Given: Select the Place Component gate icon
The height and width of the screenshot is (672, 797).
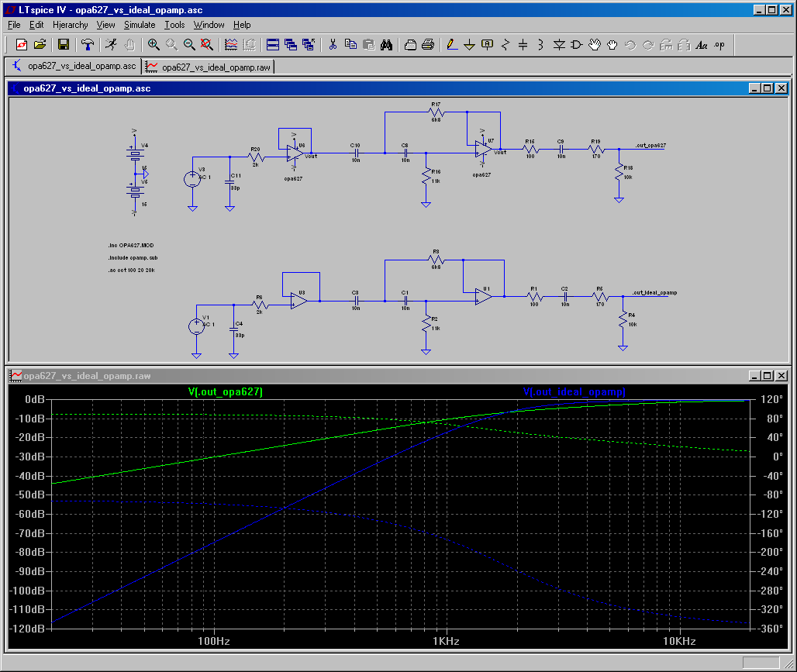Looking at the screenshot, I should point(577,45).
